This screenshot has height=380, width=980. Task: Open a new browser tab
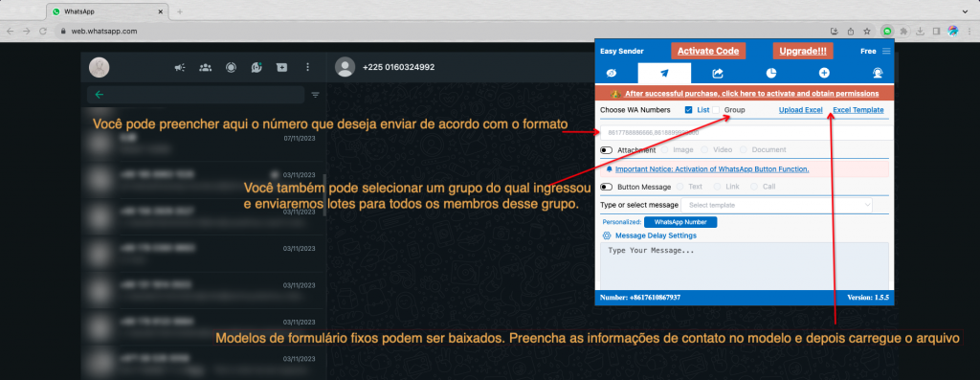(180, 11)
